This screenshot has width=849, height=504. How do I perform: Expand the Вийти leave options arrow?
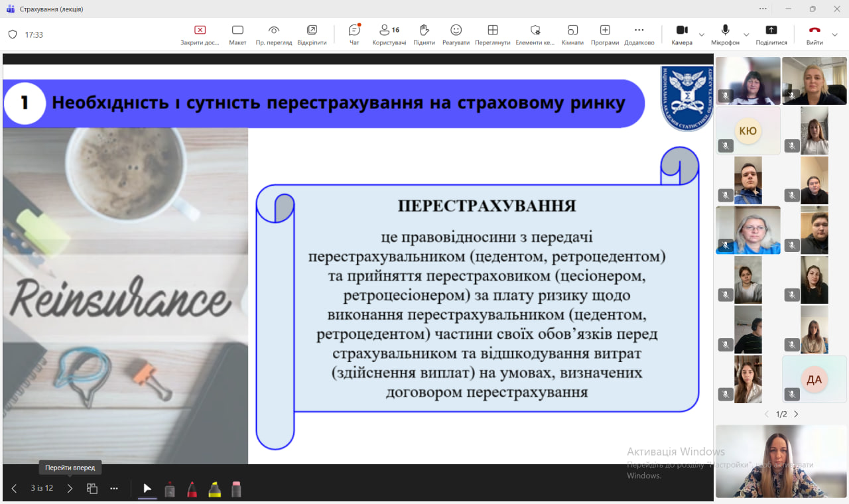point(835,34)
